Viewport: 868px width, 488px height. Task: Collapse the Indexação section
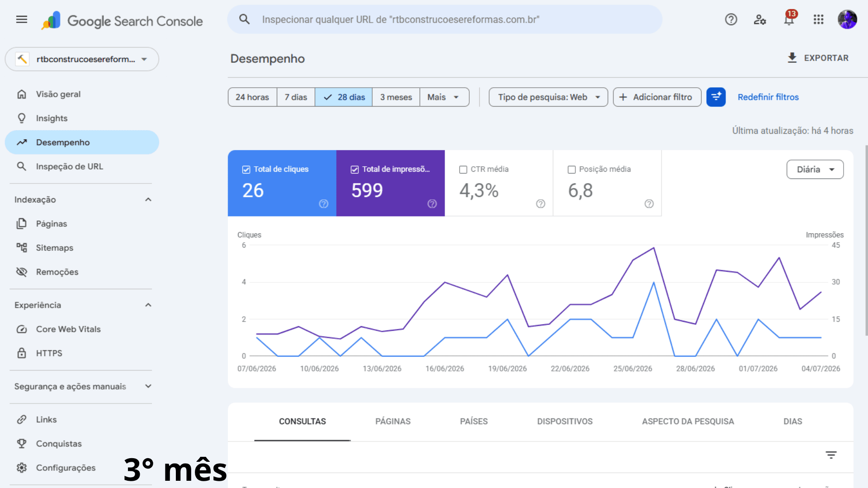click(x=148, y=200)
